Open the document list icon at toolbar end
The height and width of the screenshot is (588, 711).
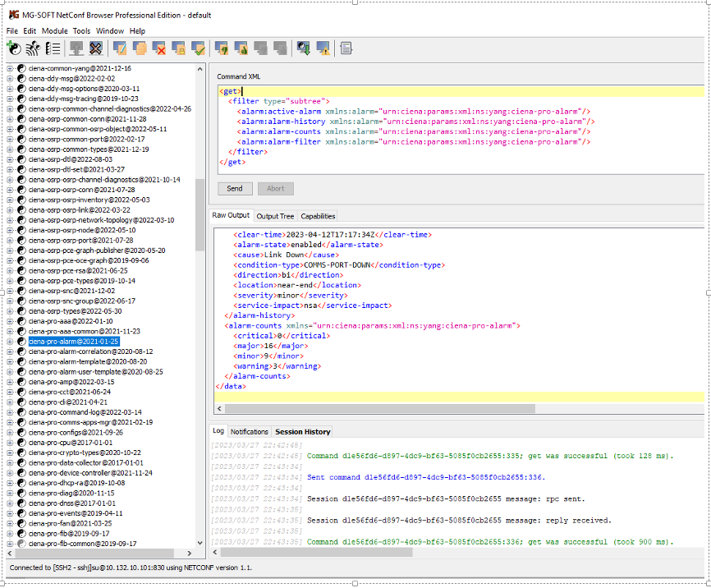pyautogui.click(x=346, y=48)
